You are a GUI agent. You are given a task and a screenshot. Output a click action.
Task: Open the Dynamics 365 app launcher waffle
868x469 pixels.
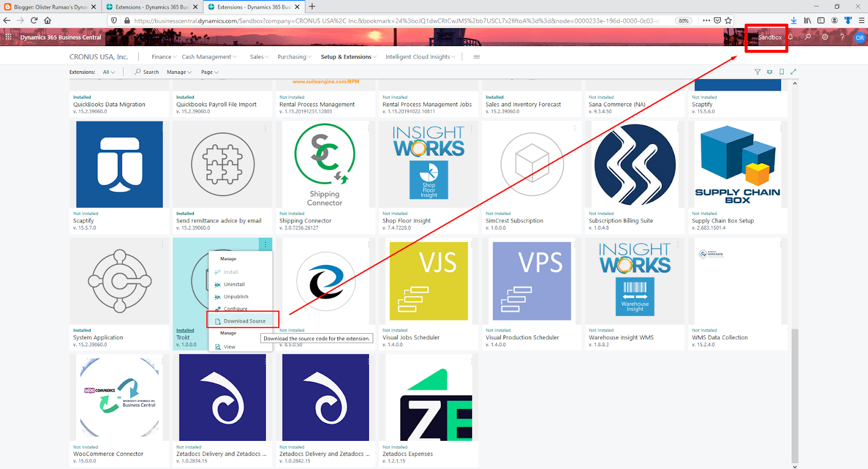point(8,37)
